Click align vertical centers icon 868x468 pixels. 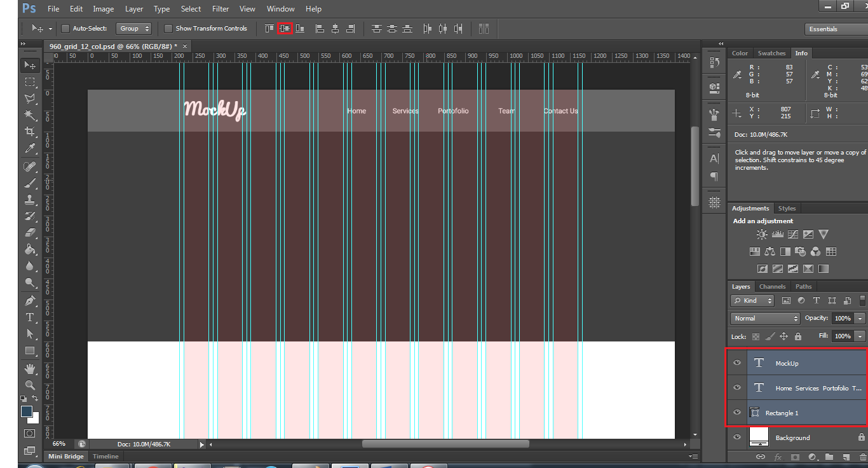coord(285,29)
